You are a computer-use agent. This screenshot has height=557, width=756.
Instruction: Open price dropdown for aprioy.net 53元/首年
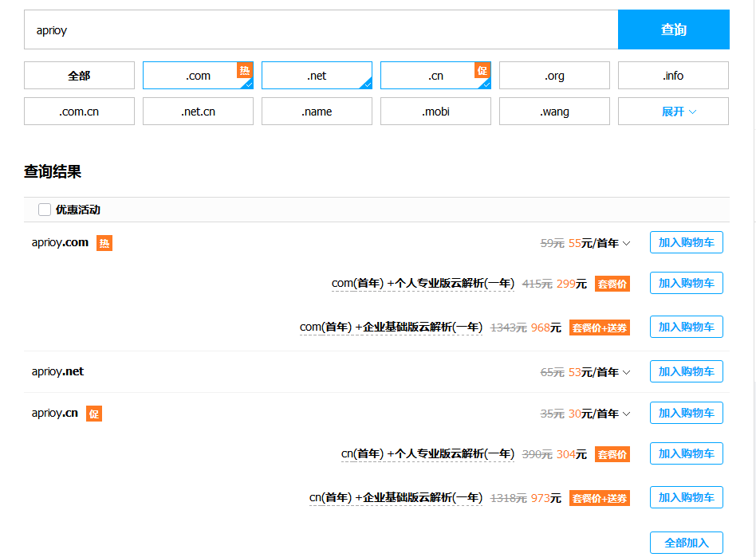click(626, 372)
